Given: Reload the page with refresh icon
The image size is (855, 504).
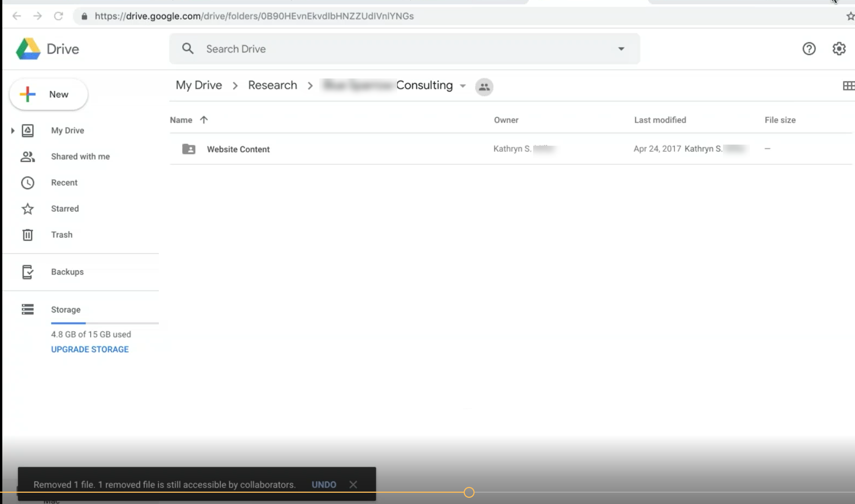Looking at the screenshot, I should tap(59, 16).
